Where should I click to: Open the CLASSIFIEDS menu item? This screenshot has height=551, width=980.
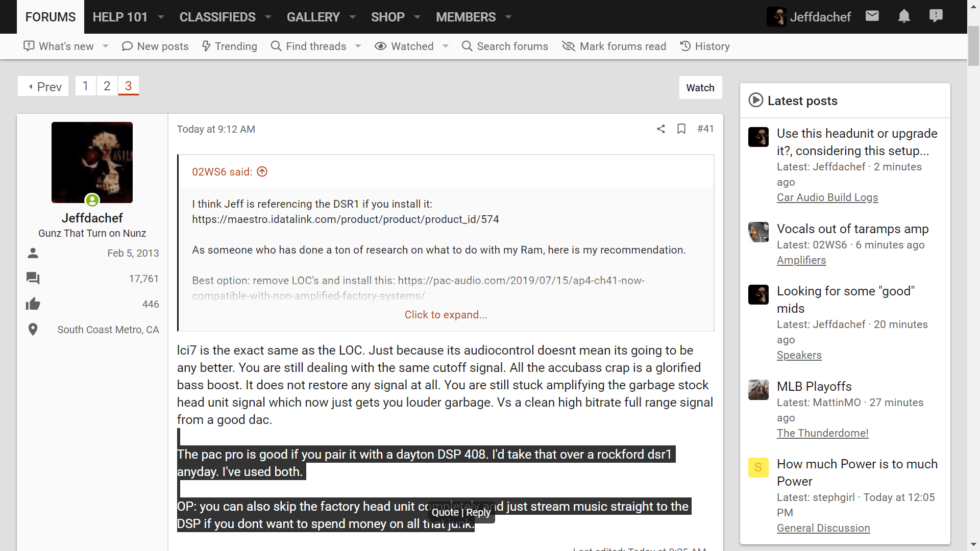click(217, 17)
